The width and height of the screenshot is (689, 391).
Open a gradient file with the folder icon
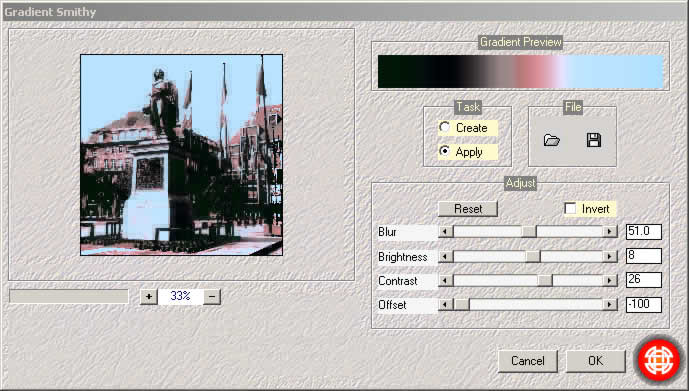tap(551, 140)
